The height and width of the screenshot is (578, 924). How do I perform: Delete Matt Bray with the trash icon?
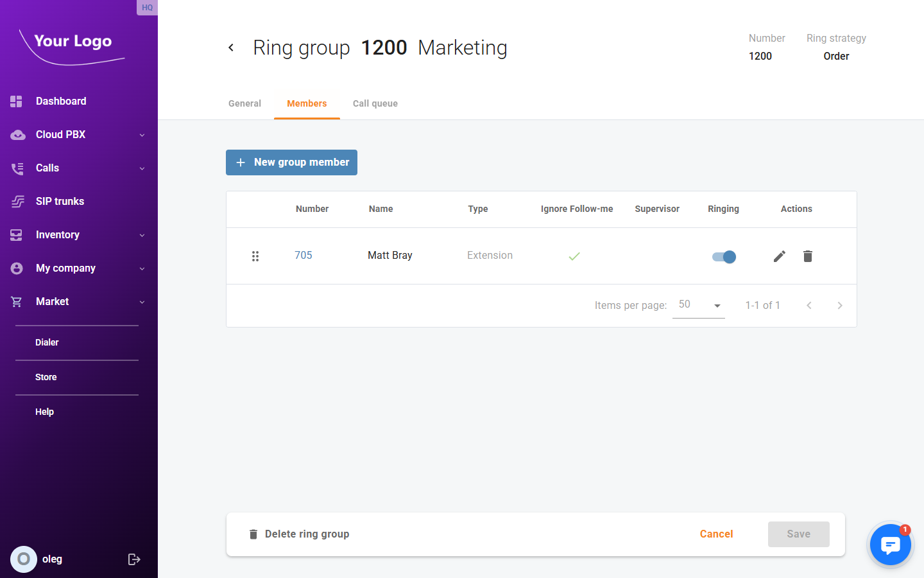click(x=807, y=256)
